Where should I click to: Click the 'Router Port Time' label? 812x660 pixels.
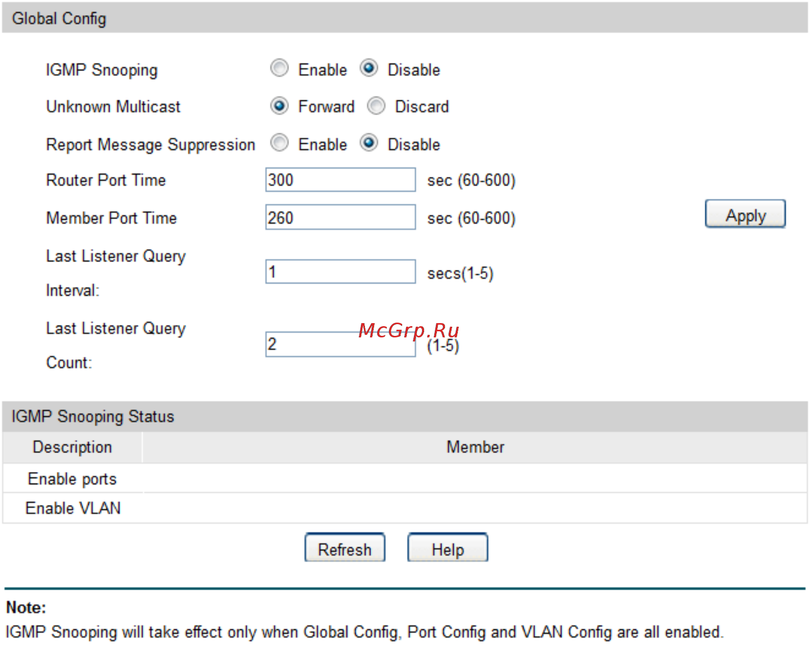106,180
